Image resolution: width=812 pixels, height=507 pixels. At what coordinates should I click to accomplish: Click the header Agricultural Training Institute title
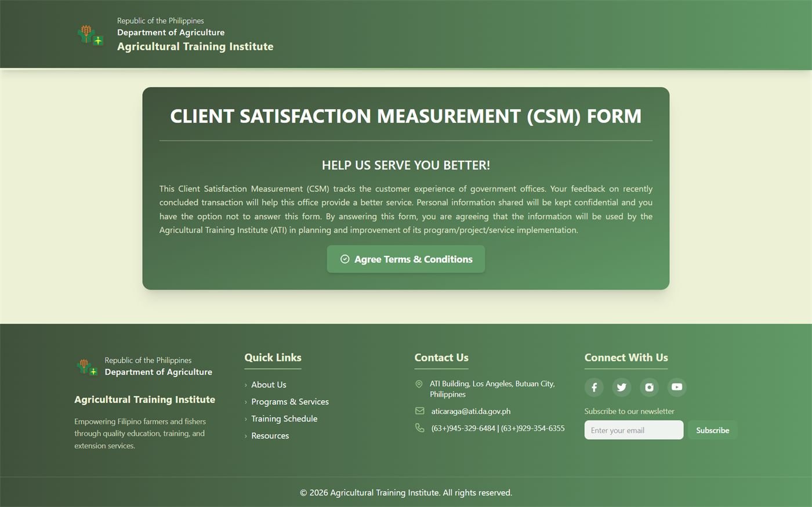pyautogui.click(x=195, y=46)
